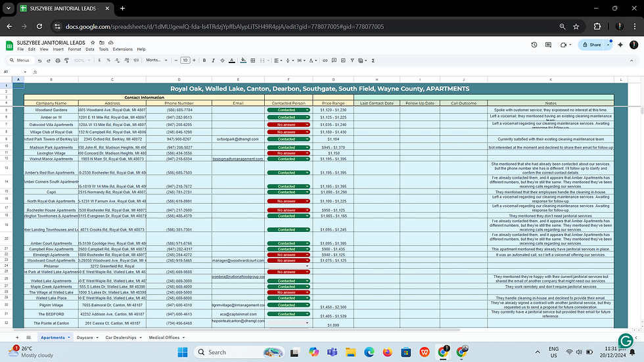
Task: Star the SUSZYBEE JANITORIAL LEADS document
Action: click(x=93, y=42)
